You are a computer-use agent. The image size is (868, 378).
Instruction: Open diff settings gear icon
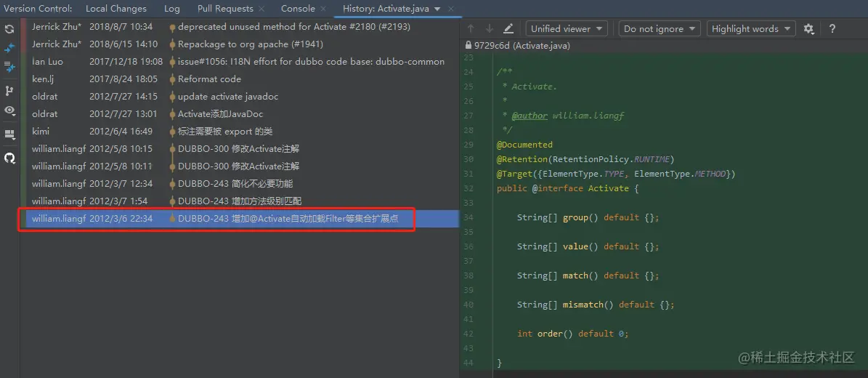[808, 29]
